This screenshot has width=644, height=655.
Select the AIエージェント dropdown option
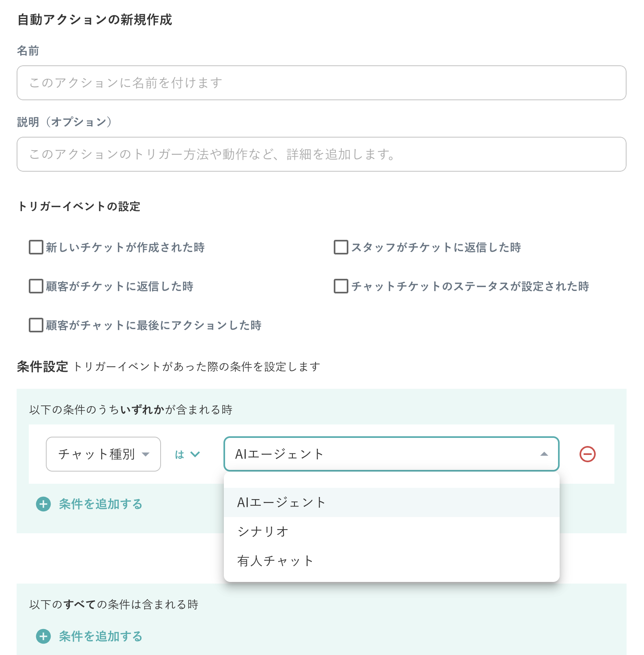point(281,502)
